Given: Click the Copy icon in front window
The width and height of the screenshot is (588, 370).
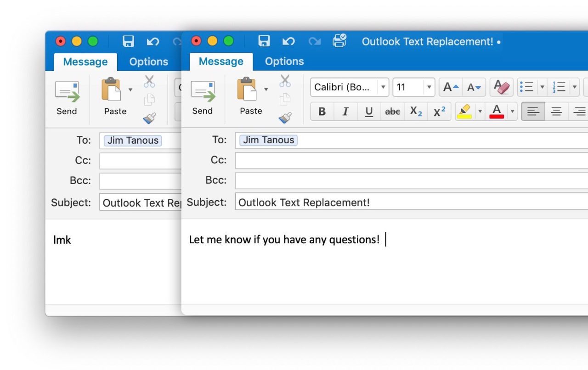Looking at the screenshot, I should 285,99.
